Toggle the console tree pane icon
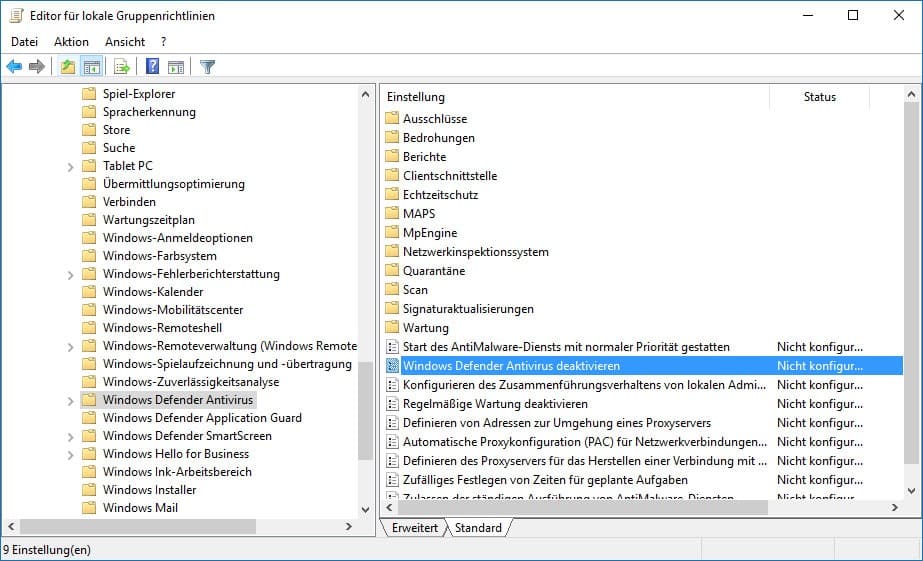This screenshot has width=923, height=561. click(x=92, y=67)
